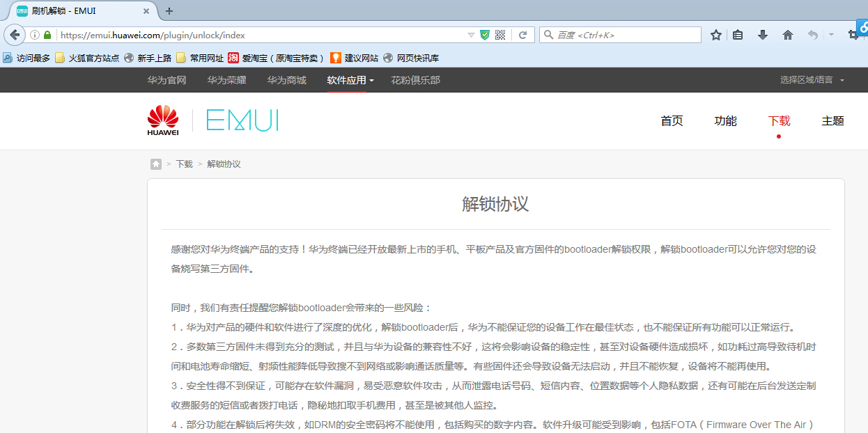Click the Huawei logo
Image resolution: width=868 pixels, height=433 pixels.
click(163, 120)
